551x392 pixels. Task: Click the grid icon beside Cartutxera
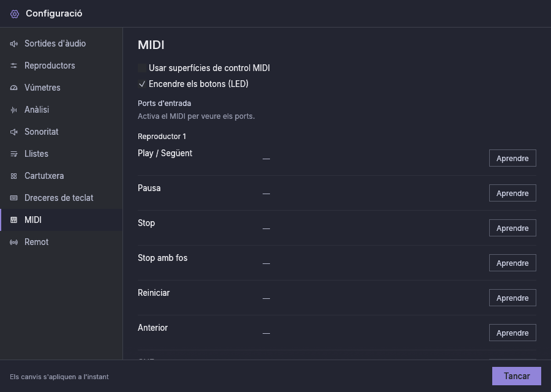coord(13,176)
